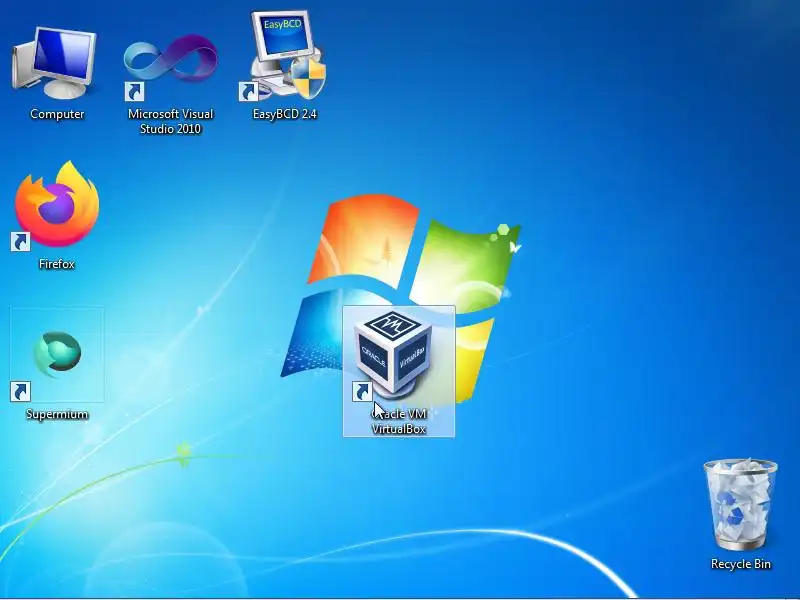
Task: Select the Recycle Bin icon
Action: pos(740,504)
